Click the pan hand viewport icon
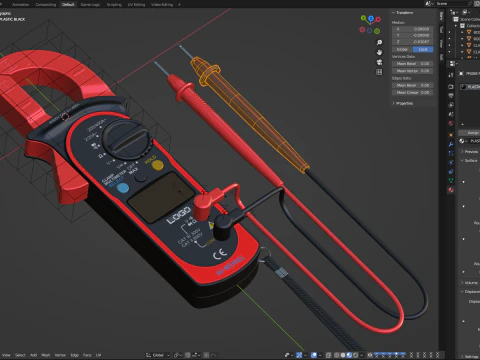The width and height of the screenshot is (480, 360). (379, 52)
